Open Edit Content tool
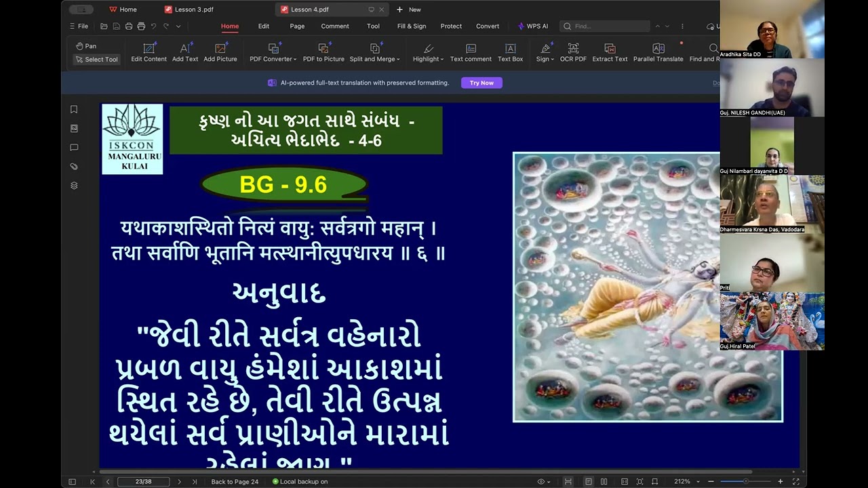The width and height of the screenshot is (868, 488). [x=149, y=53]
